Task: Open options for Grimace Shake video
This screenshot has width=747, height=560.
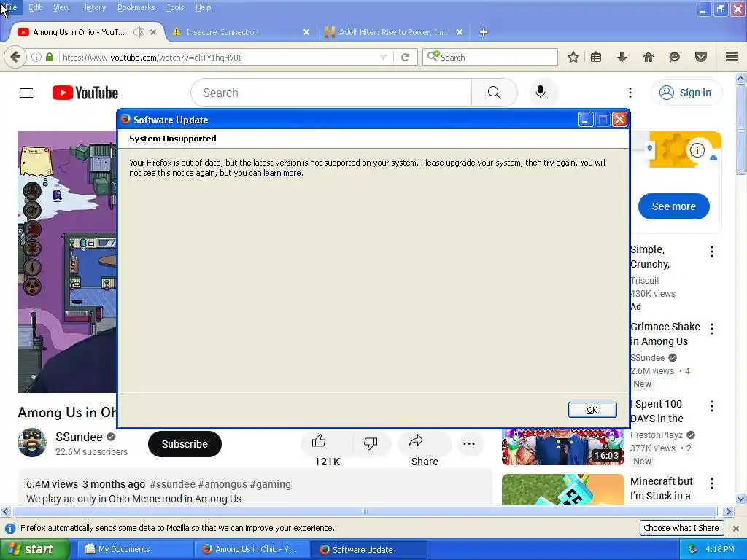Action: 712,329
